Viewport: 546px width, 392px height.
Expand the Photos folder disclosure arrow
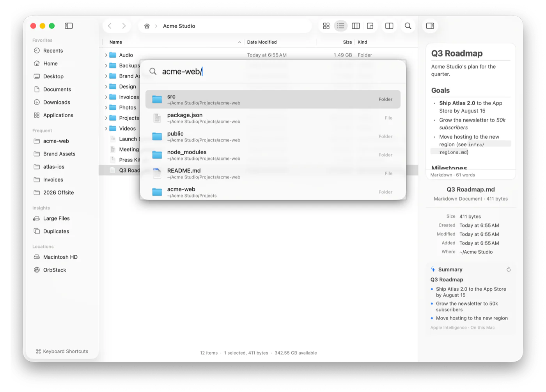pos(106,108)
